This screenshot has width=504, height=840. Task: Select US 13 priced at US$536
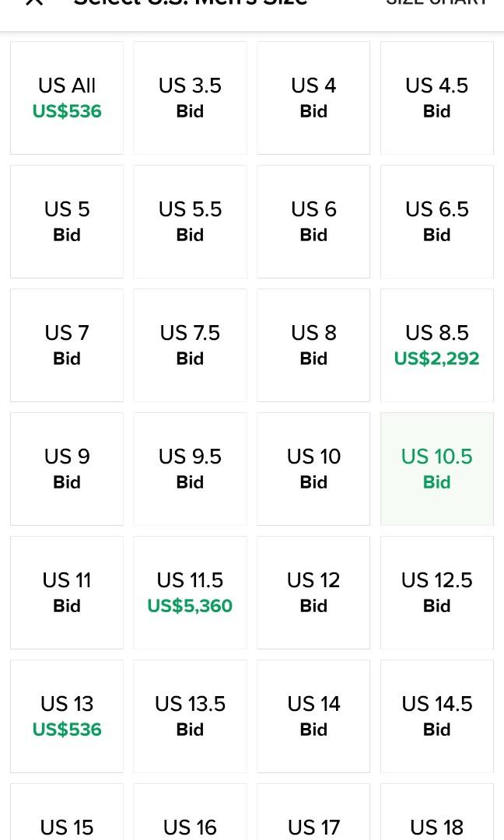[67, 716]
